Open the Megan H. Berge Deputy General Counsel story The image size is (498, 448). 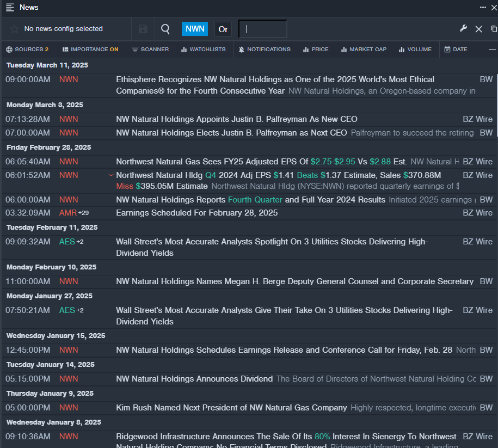click(295, 281)
